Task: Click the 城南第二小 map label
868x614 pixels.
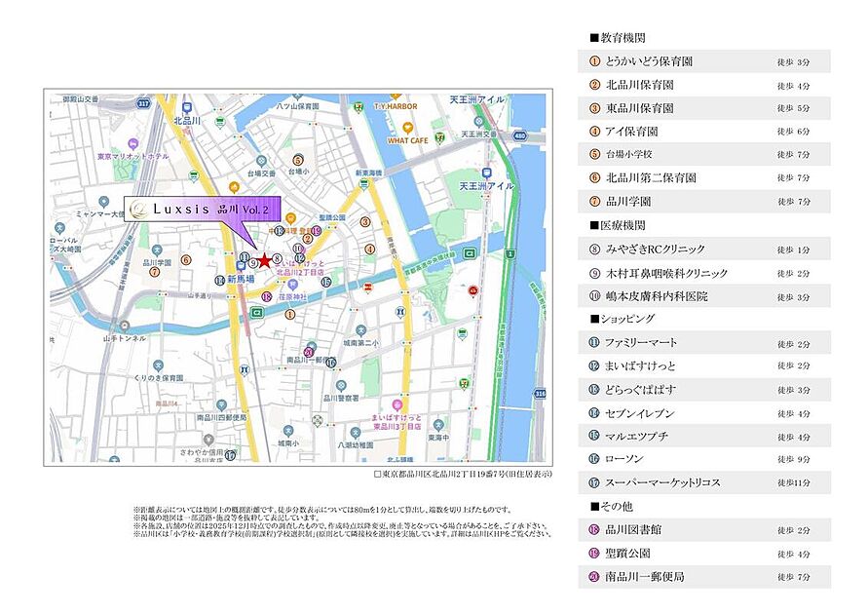Action: tap(360, 343)
